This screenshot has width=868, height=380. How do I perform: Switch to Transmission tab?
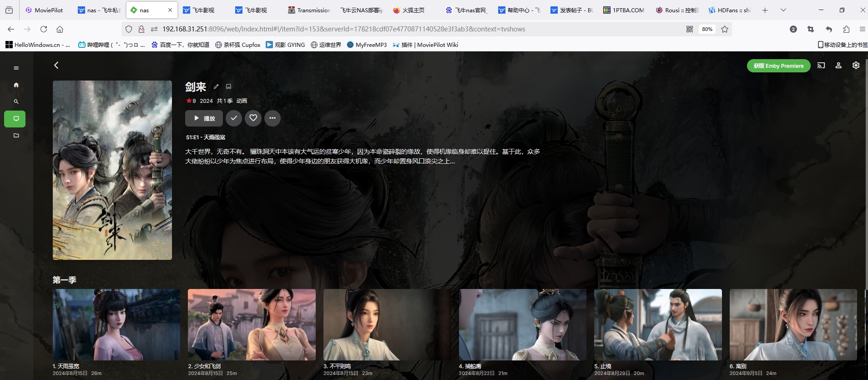click(x=309, y=10)
